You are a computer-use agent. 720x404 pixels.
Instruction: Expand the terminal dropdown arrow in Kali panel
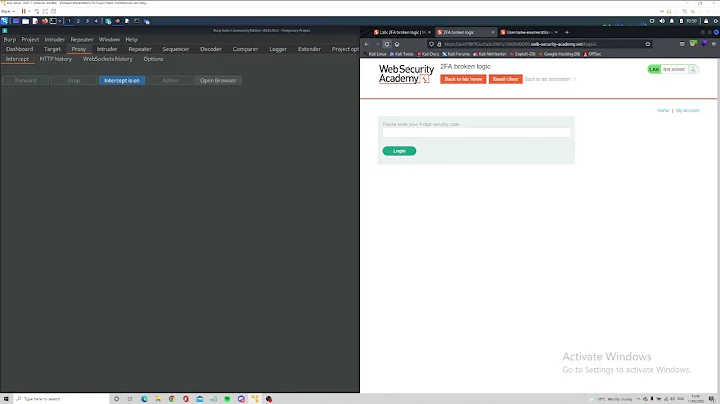pyautogui.click(x=60, y=21)
